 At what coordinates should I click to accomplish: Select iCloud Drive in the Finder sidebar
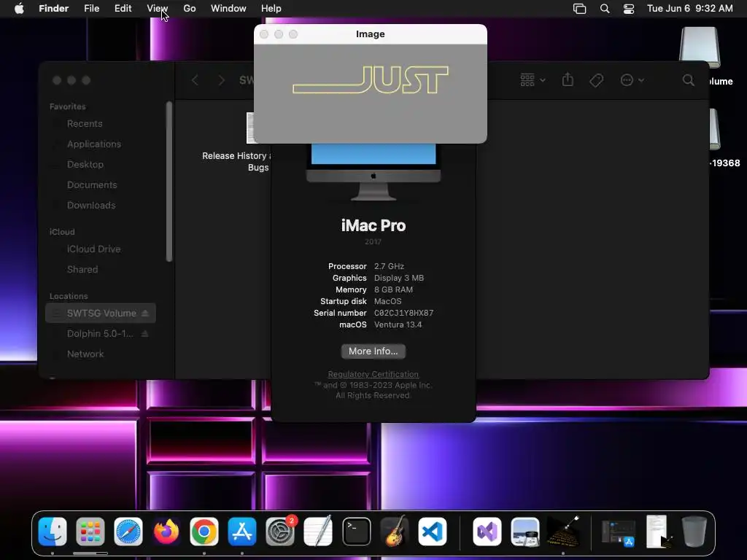pyautogui.click(x=93, y=249)
